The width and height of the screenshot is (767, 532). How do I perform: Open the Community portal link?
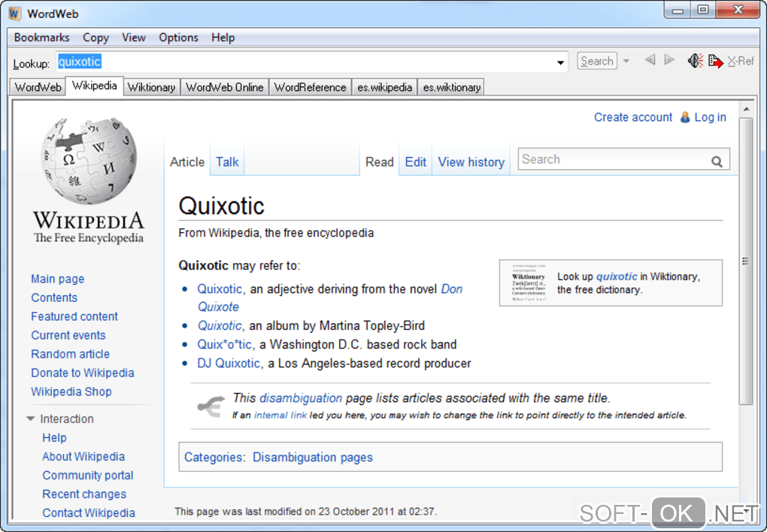coord(88,476)
